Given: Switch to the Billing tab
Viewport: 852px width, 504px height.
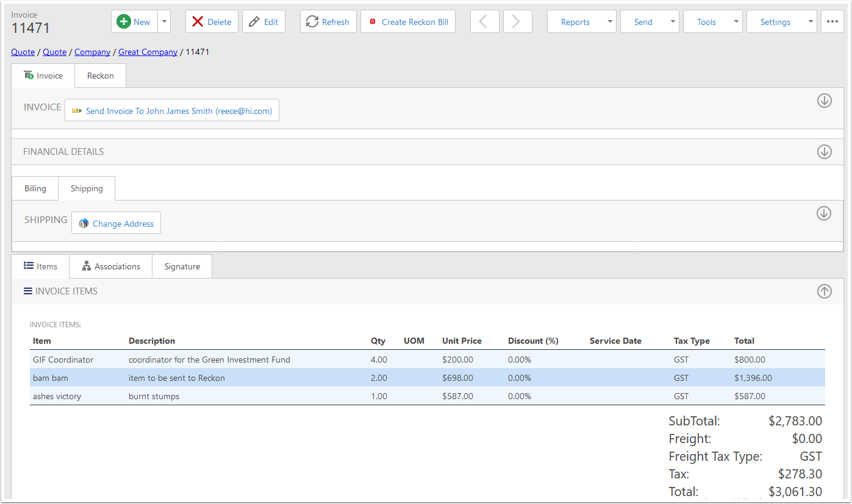Looking at the screenshot, I should 35,188.
